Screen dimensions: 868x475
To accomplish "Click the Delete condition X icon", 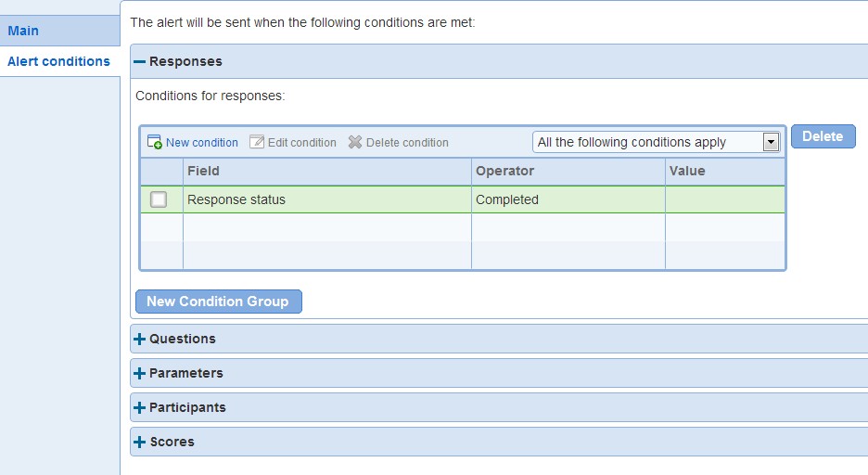I will pyautogui.click(x=355, y=142).
